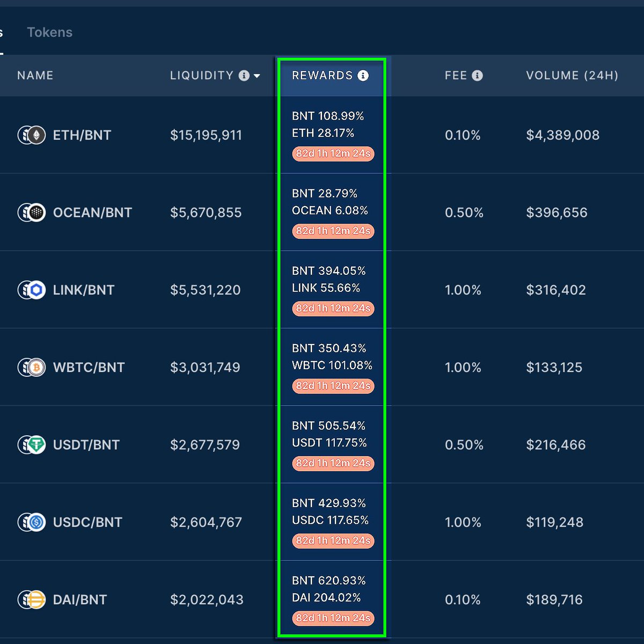Select the volume value $189,716
Viewport: 644px width, 644px height.
click(554, 599)
